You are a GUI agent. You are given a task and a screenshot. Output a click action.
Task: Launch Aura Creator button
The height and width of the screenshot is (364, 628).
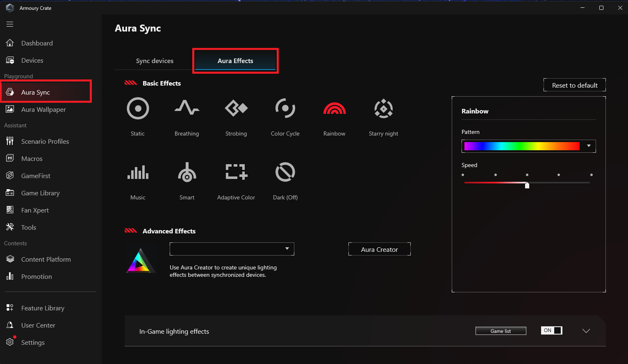click(x=380, y=249)
